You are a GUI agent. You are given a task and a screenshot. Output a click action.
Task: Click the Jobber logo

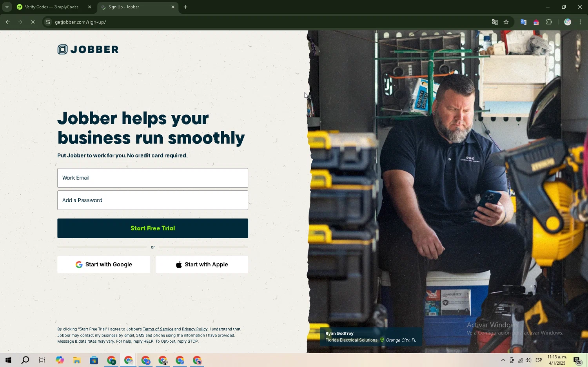pyautogui.click(x=88, y=49)
